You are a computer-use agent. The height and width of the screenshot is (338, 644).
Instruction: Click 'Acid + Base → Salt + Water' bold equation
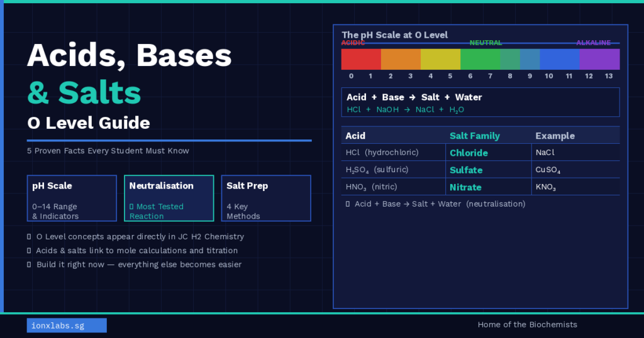[414, 97]
